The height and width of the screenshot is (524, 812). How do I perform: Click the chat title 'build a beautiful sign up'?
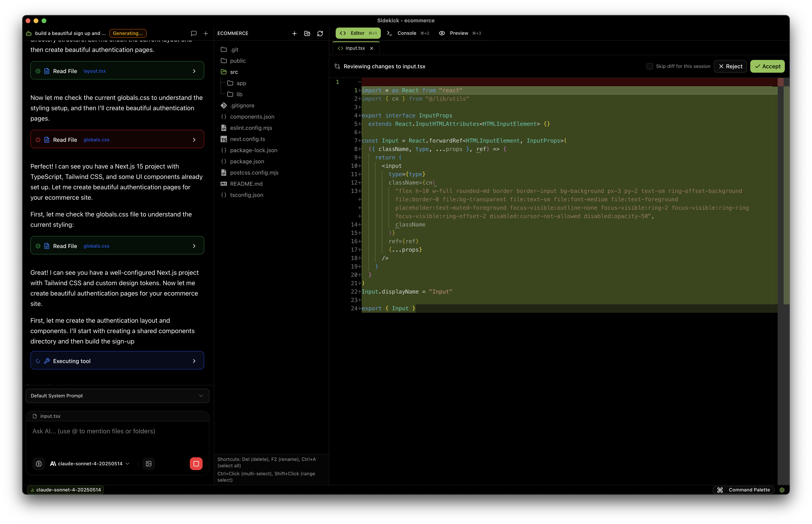pos(71,33)
